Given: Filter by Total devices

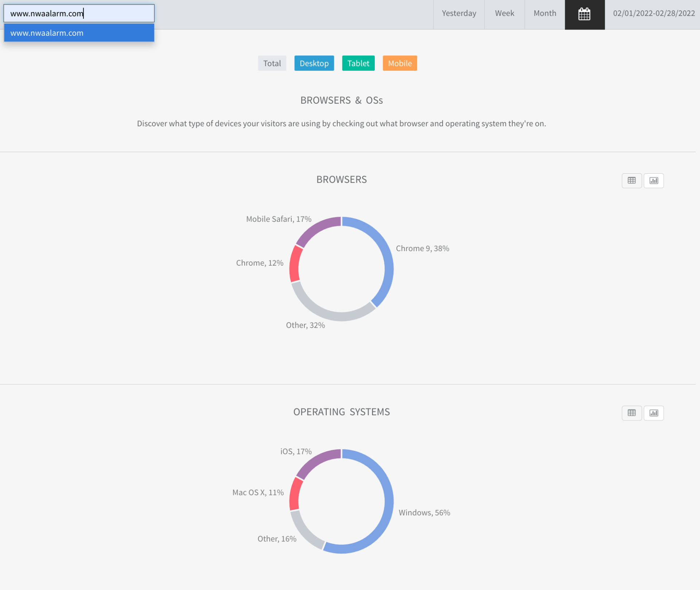Looking at the screenshot, I should 272,63.
